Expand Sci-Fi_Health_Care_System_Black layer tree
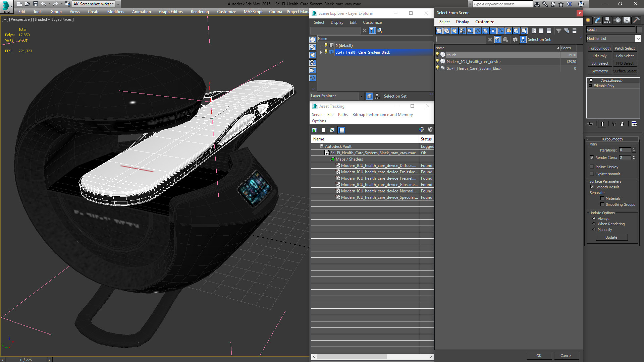The width and height of the screenshot is (644, 362). [x=320, y=52]
